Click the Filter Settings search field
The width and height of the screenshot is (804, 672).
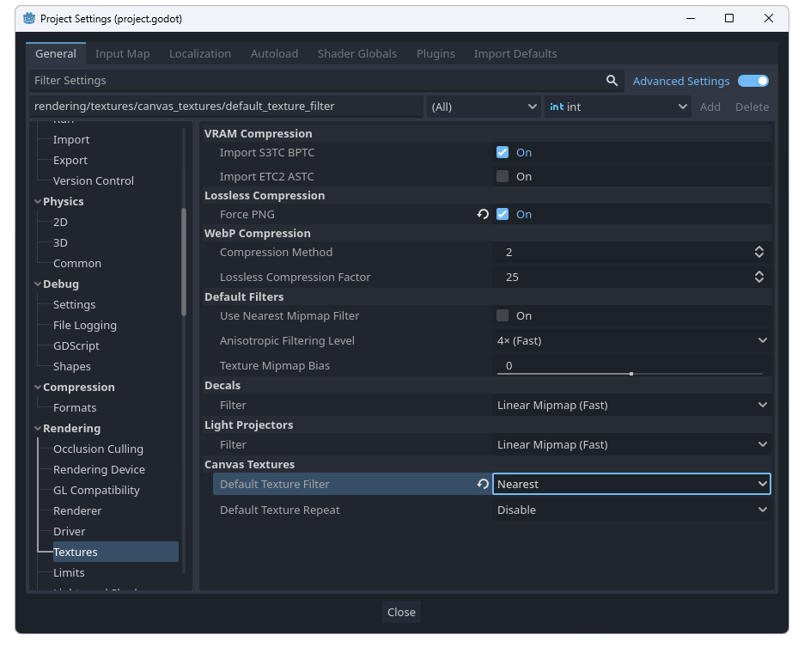click(x=326, y=81)
